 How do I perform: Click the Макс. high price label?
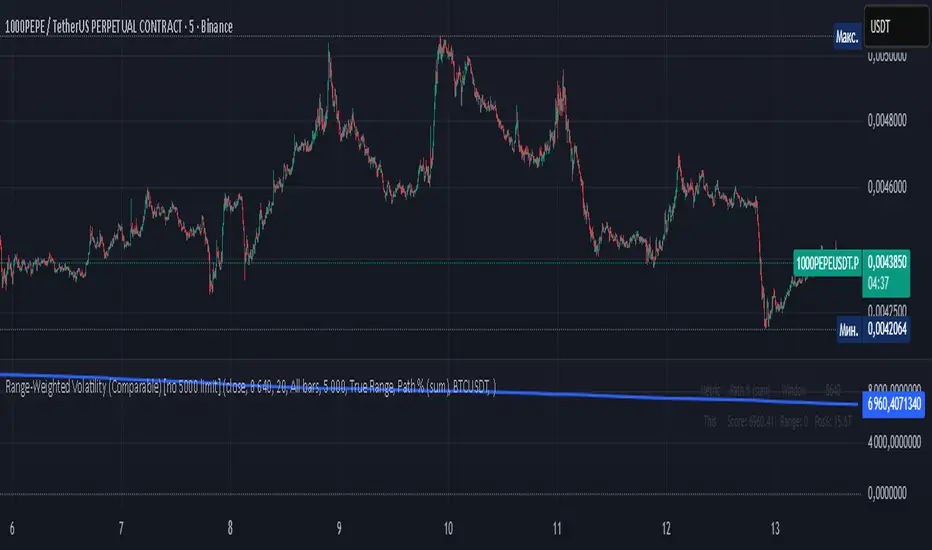pyautogui.click(x=847, y=37)
